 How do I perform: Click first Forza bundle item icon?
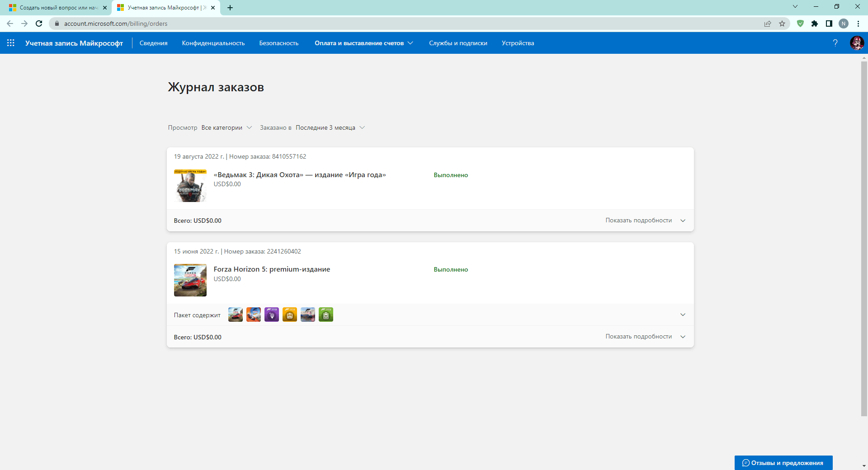pos(236,315)
